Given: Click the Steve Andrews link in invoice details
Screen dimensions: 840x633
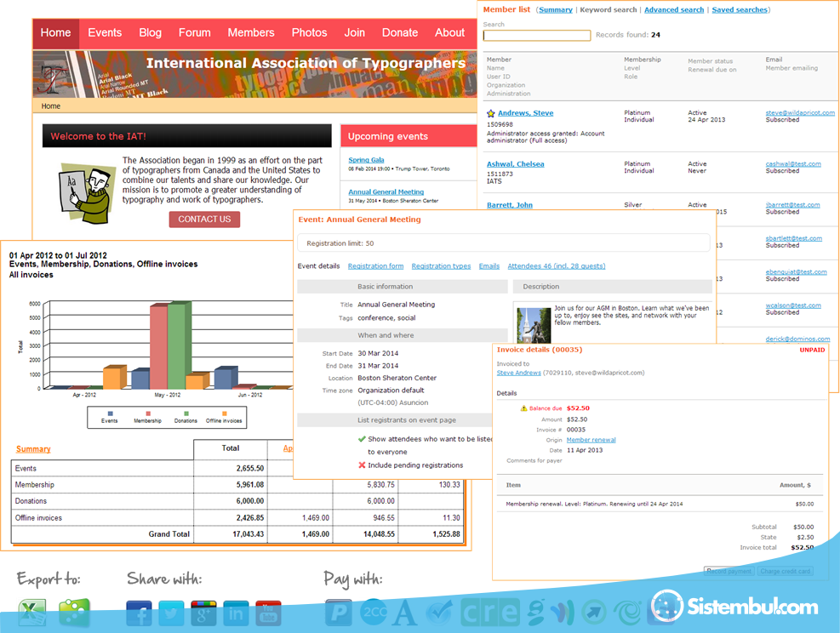Looking at the screenshot, I should click(518, 374).
